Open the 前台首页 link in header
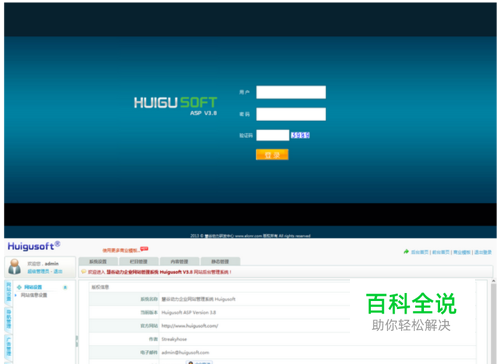 [441, 252]
